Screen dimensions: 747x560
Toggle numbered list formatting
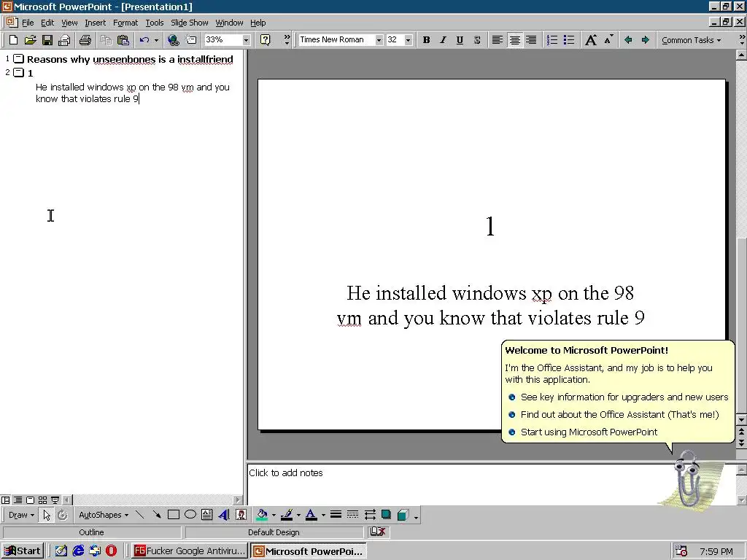pos(552,40)
